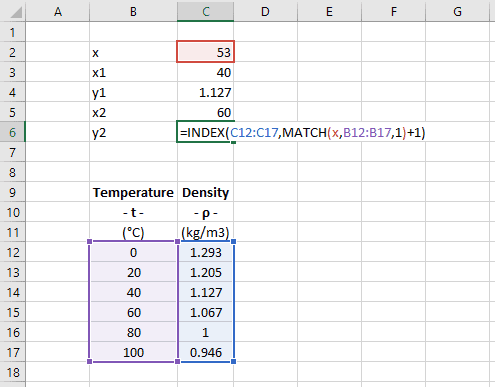Click density cell with value 0.946
The height and width of the screenshot is (387, 495).
pyautogui.click(x=205, y=352)
